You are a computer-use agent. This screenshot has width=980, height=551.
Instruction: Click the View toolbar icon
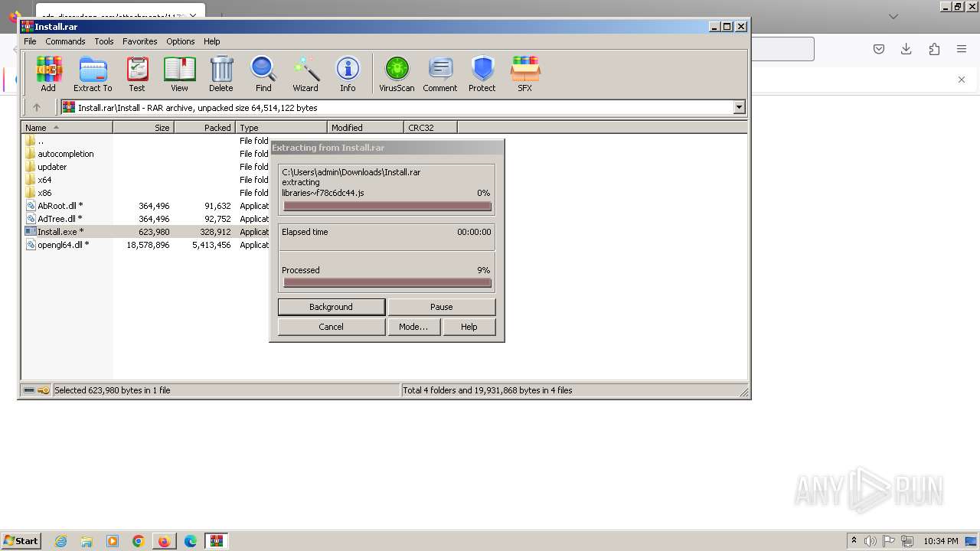click(x=179, y=74)
